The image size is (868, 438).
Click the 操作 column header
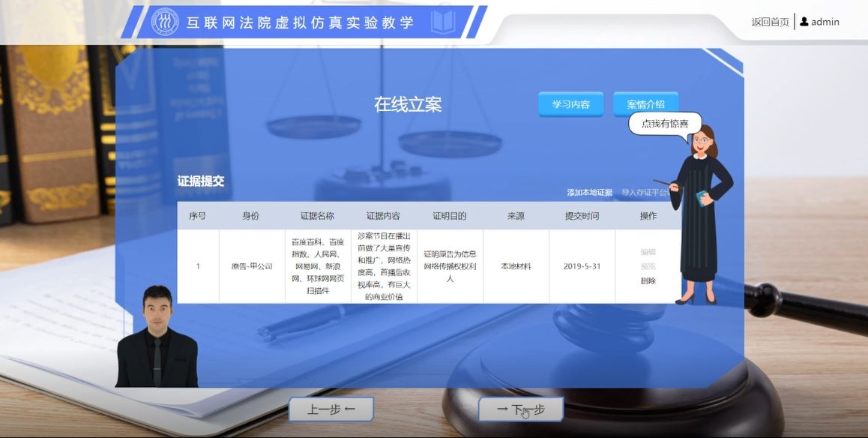tap(648, 216)
